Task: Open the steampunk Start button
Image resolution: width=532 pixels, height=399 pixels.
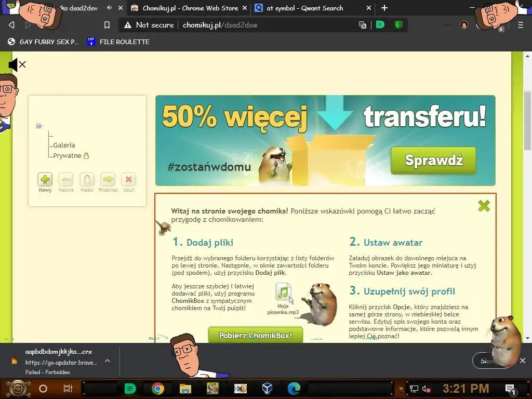Action: pyautogui.click(x=18, y=389)
